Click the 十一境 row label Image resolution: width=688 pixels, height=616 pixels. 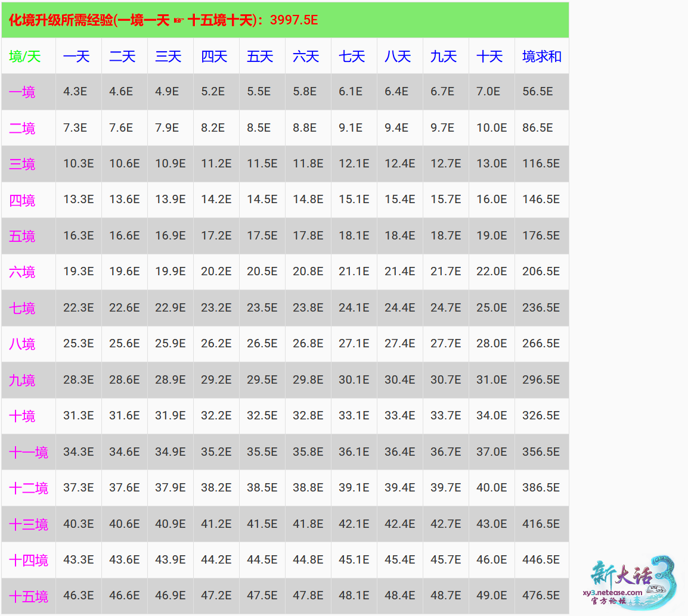click(29, 452)
